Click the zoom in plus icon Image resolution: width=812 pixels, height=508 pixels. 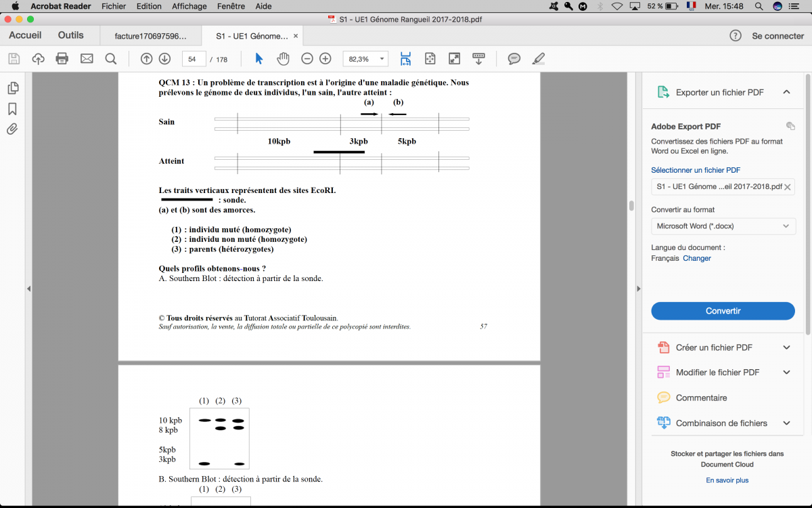pos(325,59)
